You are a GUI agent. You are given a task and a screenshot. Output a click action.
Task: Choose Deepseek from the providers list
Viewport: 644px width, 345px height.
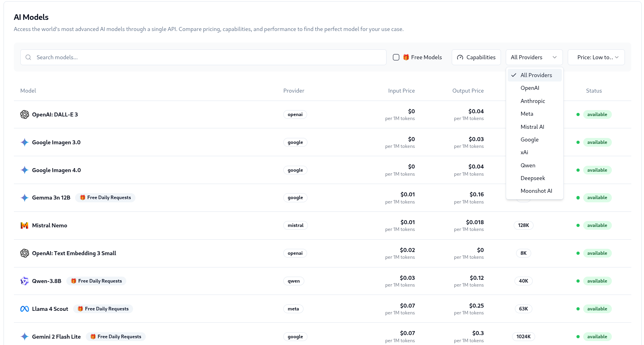click(x=534, y=178)
